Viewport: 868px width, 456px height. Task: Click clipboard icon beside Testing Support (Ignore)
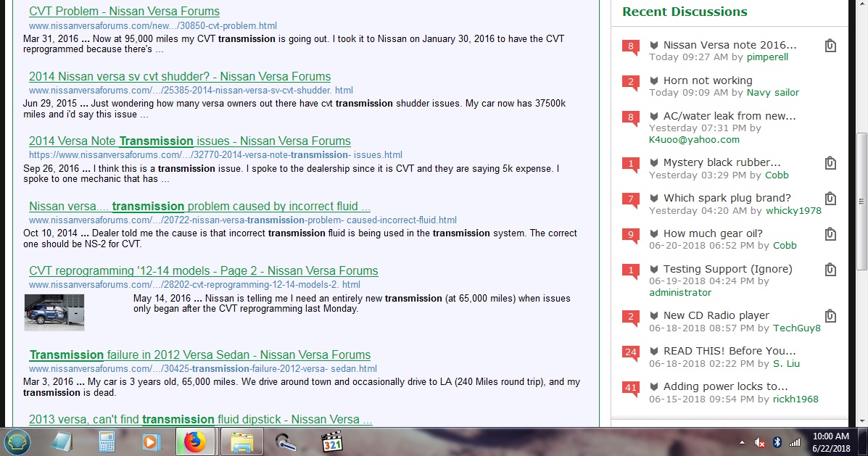pos(830,269)
